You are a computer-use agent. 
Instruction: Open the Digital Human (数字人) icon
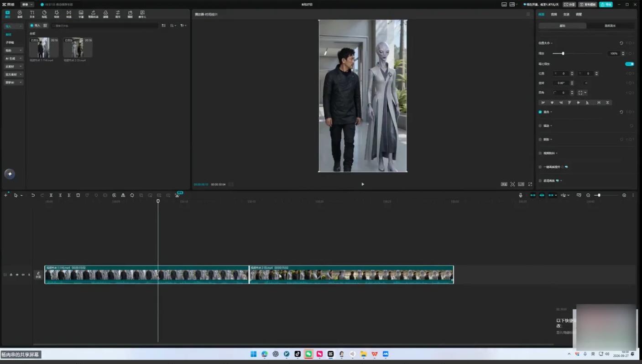[142, 14]
